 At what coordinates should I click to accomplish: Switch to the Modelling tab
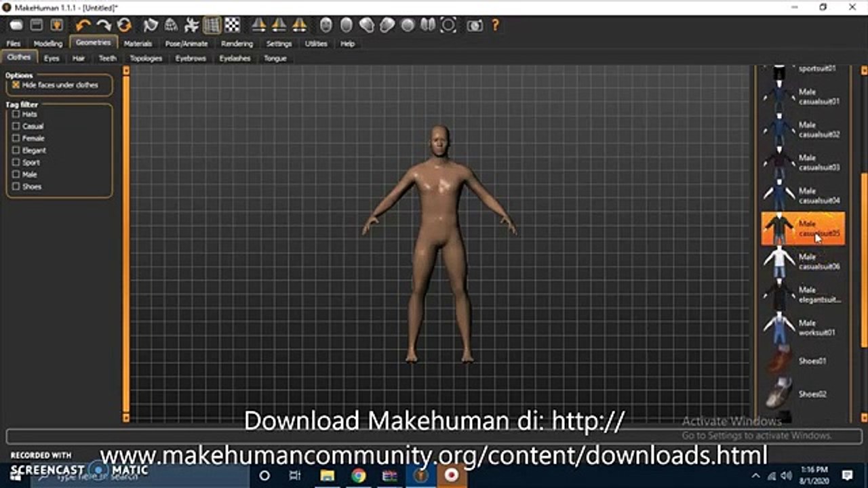(47, 44)
